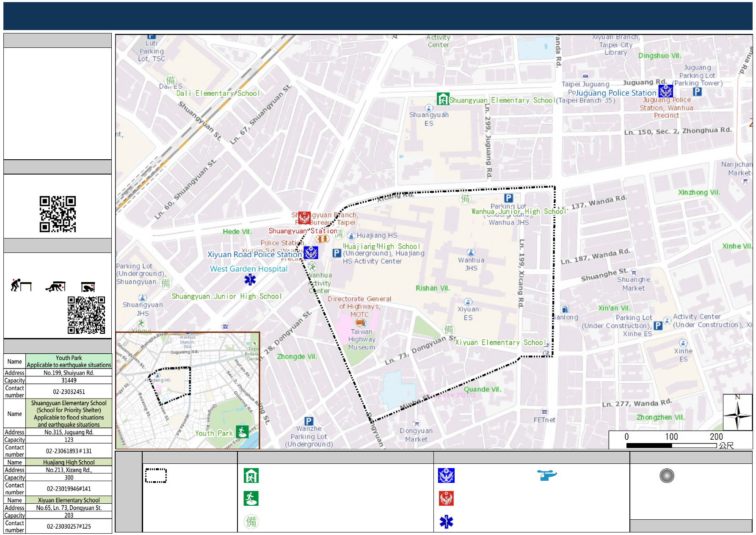Click the Huajiang High School green label

[382, 246]
